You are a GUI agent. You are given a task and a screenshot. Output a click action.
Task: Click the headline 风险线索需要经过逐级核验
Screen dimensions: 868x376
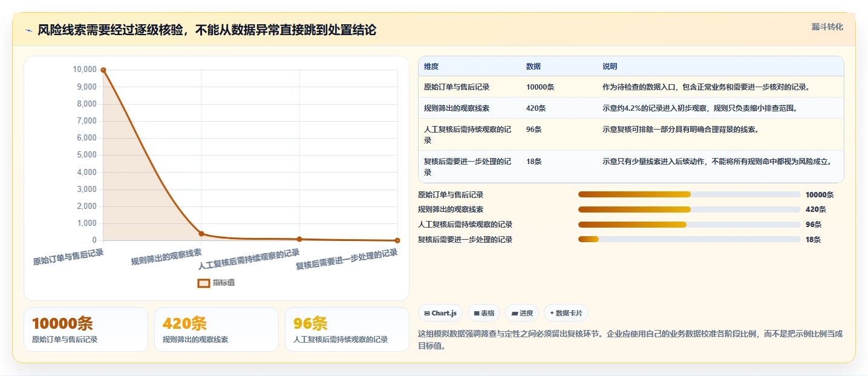(207, 30)
